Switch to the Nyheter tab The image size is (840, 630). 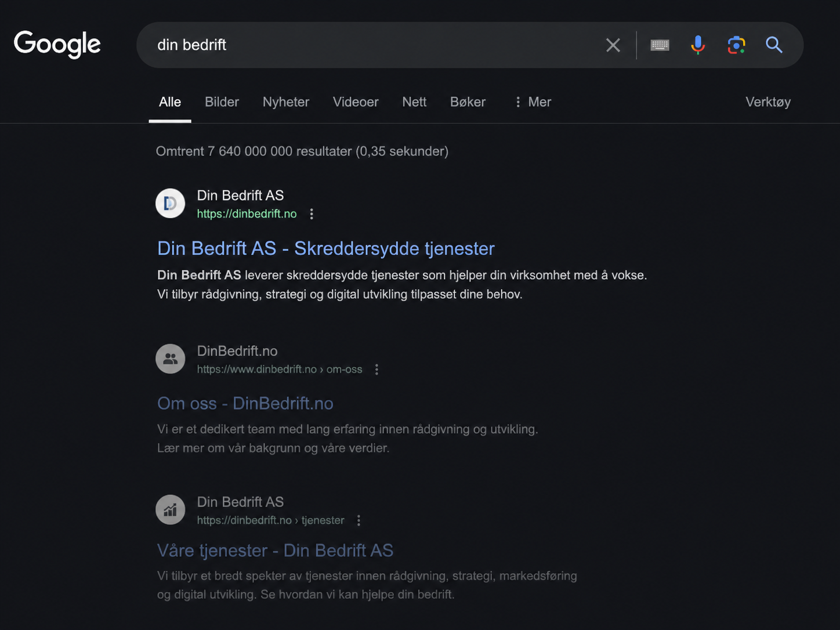(x=286, y=102)
